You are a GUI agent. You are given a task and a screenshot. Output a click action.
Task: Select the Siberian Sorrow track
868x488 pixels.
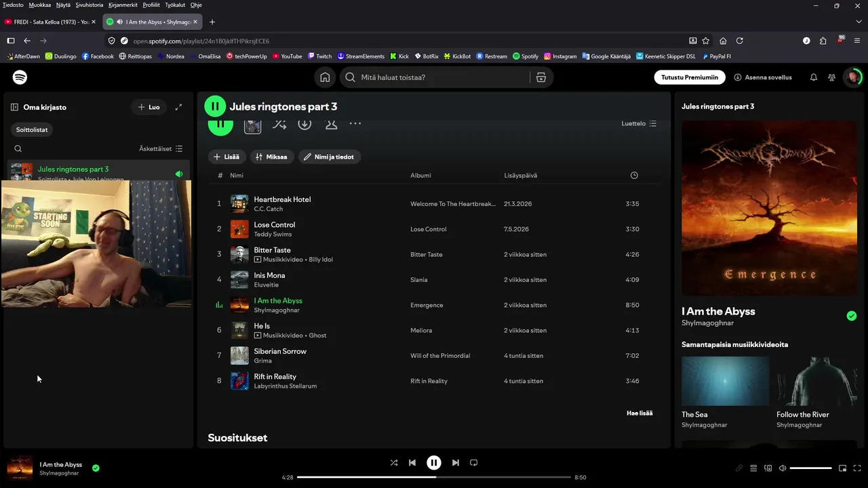coord(434,356)
